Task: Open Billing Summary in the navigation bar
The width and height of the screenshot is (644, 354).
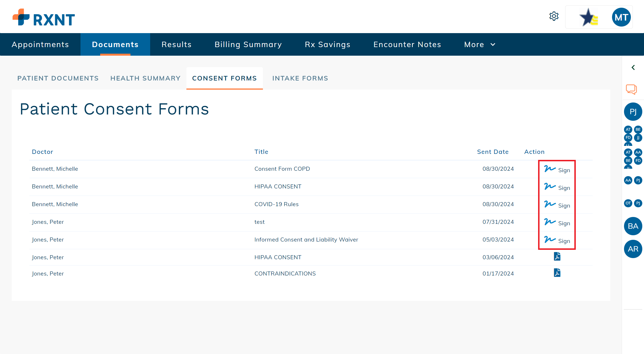Action: tap(248, 45)
